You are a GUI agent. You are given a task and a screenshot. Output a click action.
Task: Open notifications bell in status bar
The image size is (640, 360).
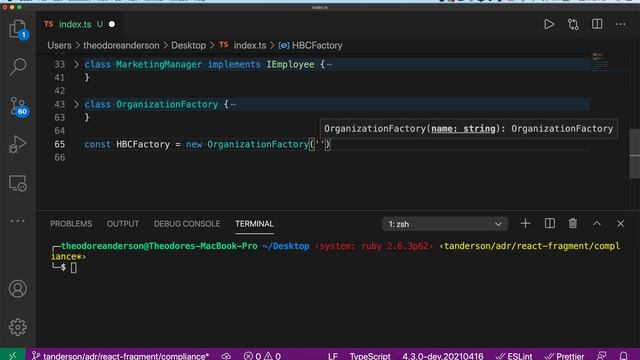point(623,356)
